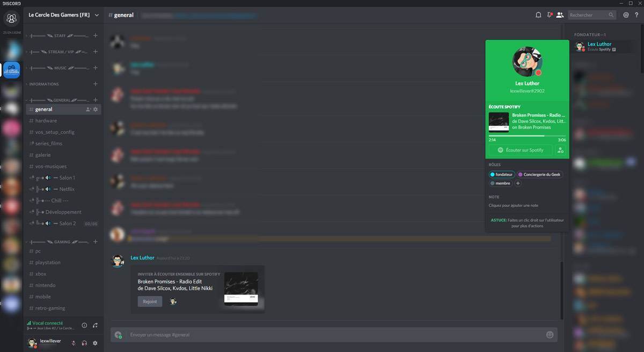Click the listen along icon in Spotify card
The image size is (644, 352).
pos(561,150)
